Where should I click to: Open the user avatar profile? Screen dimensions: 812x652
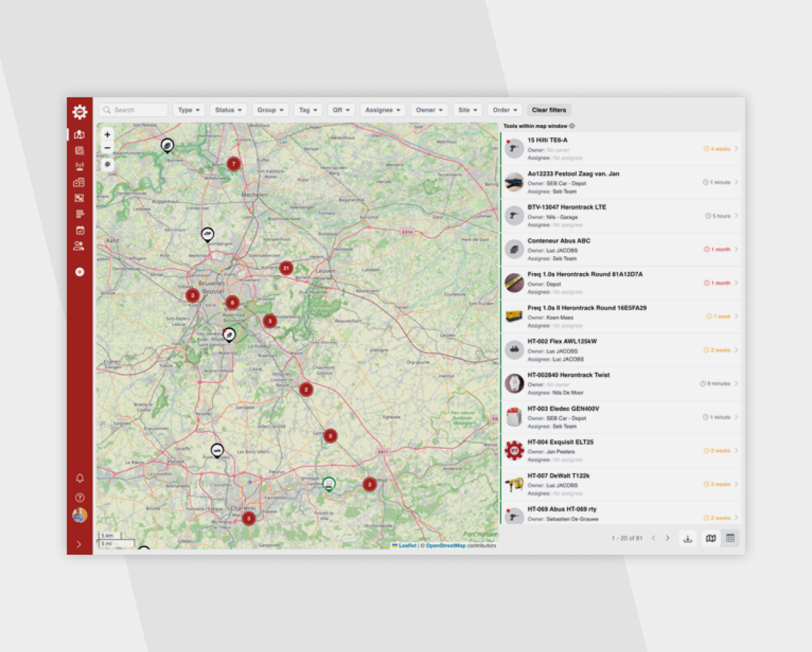click(80, 515)
